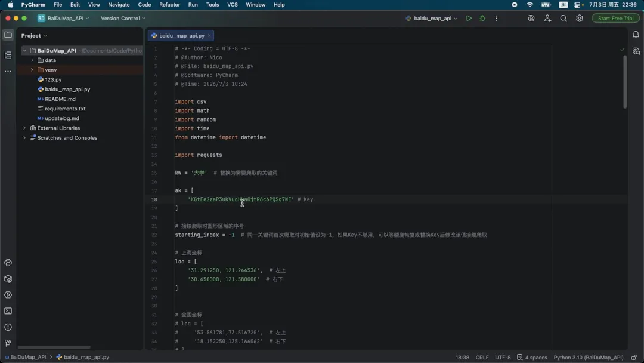Open the Problems tool window
This screenshot has height=363, width=644.
coord(8,327)
